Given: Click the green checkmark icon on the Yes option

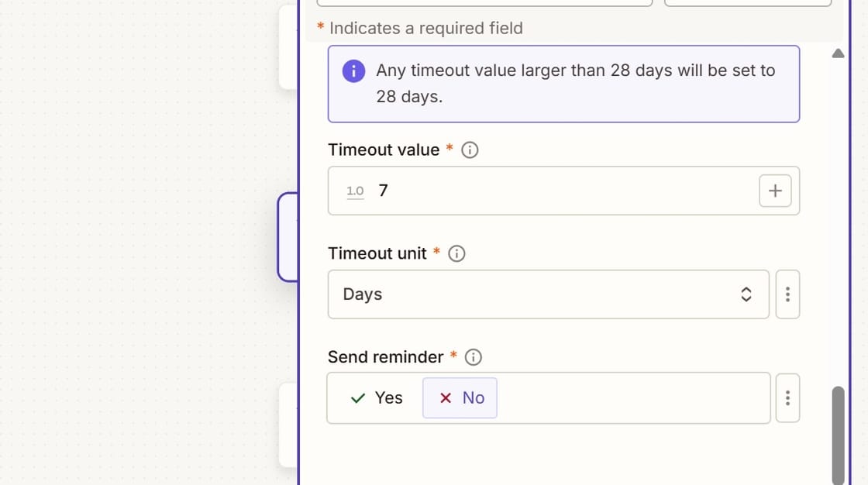Looking at the screenshot, I should click(357, 397).
